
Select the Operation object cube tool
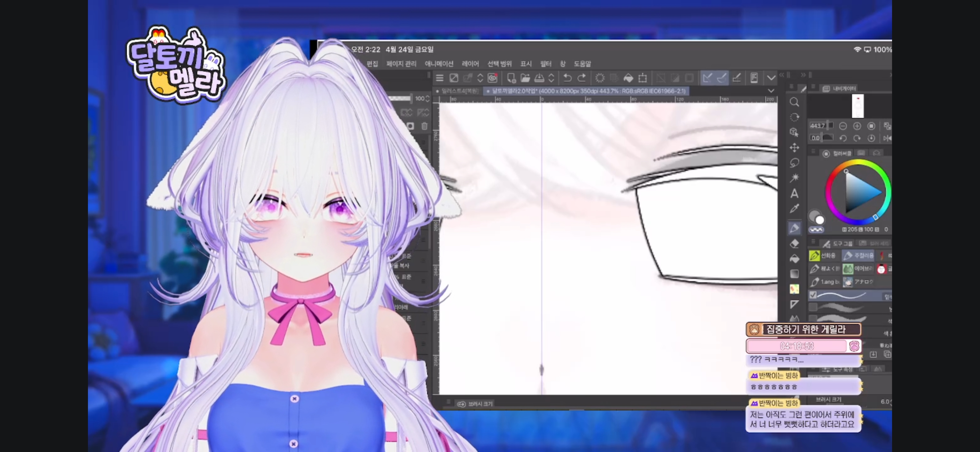pyautogui.click(x=794, y=132)
